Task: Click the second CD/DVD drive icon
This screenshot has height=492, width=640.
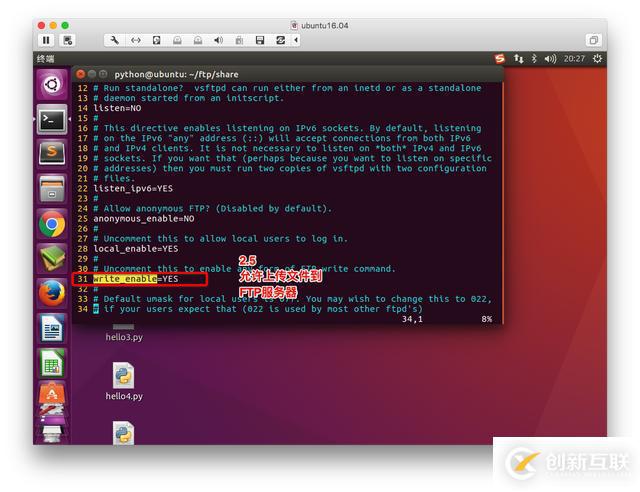Action: click(198, 40)
